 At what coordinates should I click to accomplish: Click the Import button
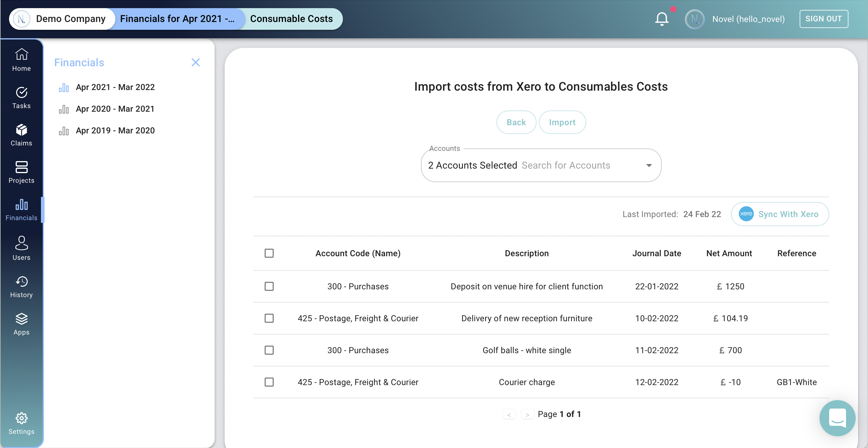point(562,122)
